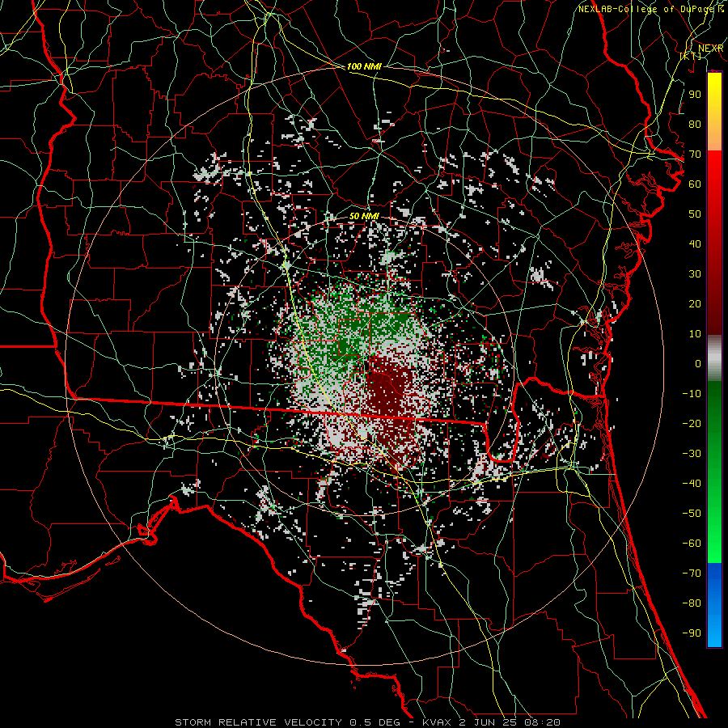Click the -10 label on velocity scale
The width and height of the screenshot is (728, 728).
692,394
